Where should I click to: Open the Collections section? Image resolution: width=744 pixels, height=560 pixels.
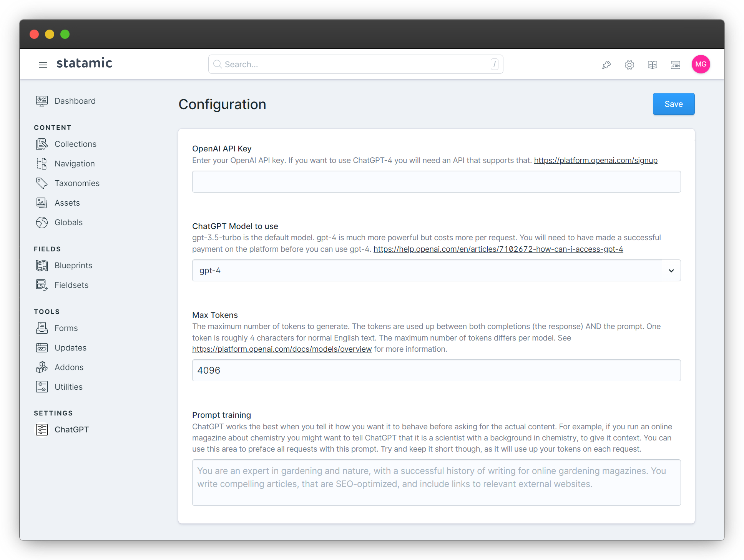pos(76,143)
